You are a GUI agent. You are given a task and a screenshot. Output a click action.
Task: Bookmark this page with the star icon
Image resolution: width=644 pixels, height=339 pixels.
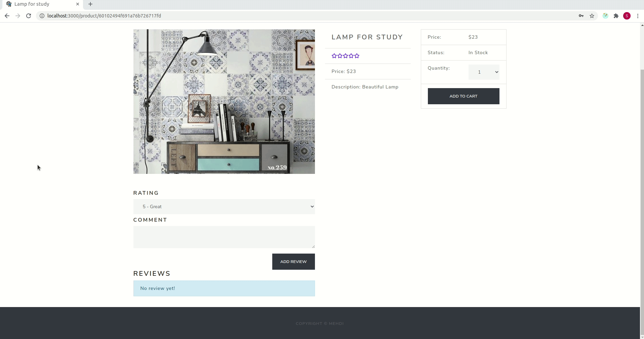pyautogui.click(x=592, y=16)
